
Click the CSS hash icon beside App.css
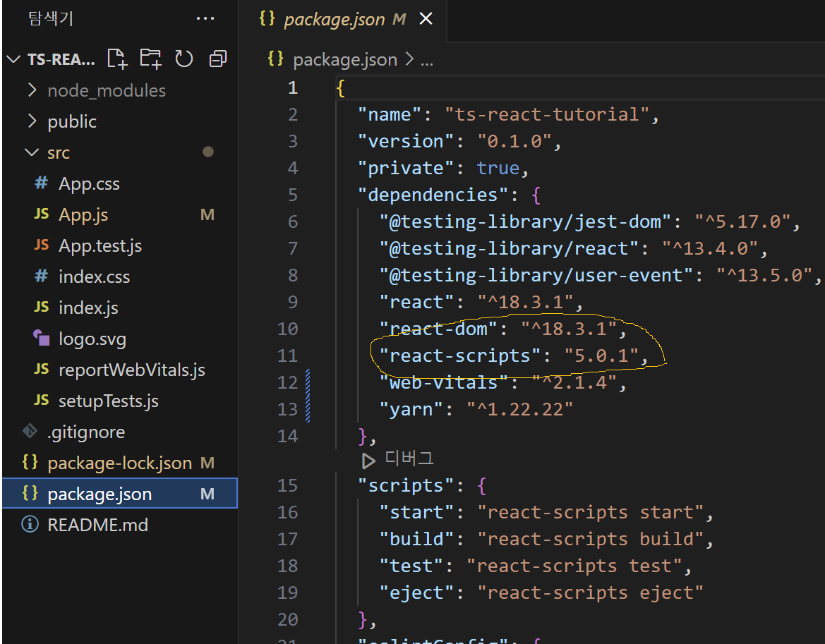(x=41, y=183)
